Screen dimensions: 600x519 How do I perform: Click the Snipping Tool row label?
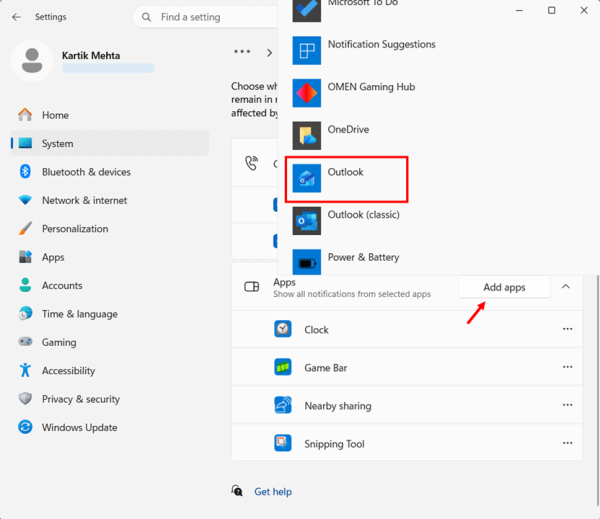pos(334,444)
